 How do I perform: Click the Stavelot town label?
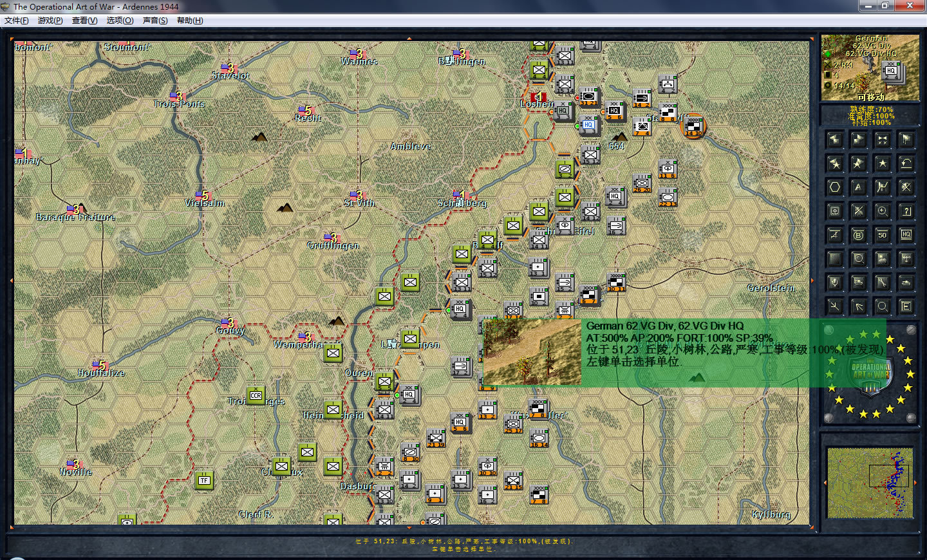(x=230, y=75)
